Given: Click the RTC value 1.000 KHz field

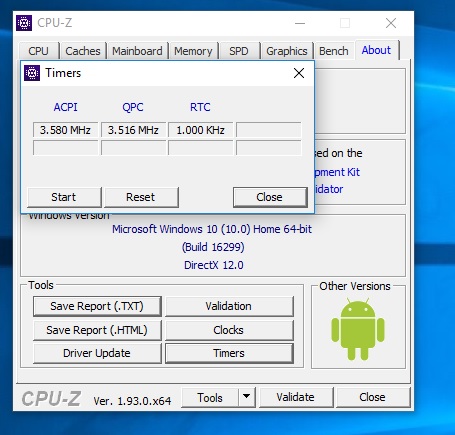Looking at the screenshot, I should click(201, 130).
